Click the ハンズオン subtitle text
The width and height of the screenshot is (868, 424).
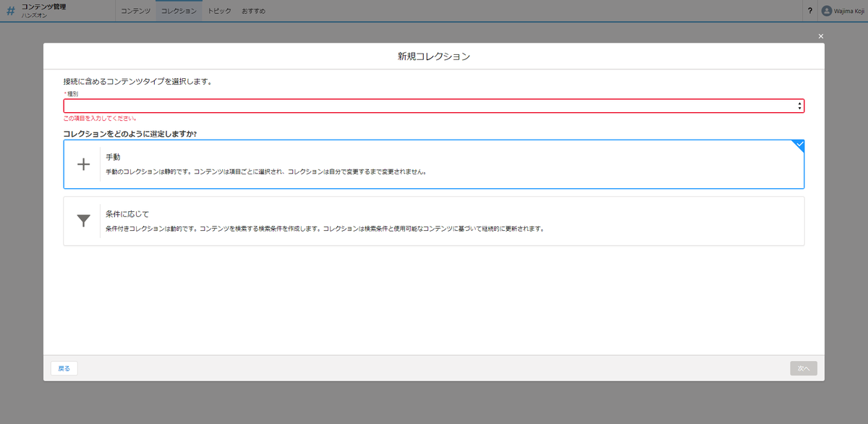pos(34,15)
